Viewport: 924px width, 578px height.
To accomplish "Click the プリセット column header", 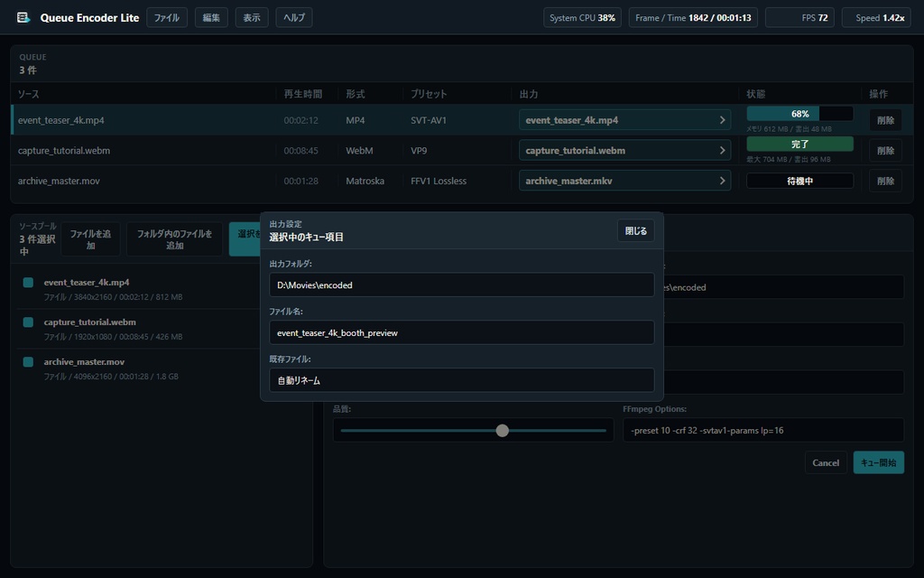I will [429, 94].
